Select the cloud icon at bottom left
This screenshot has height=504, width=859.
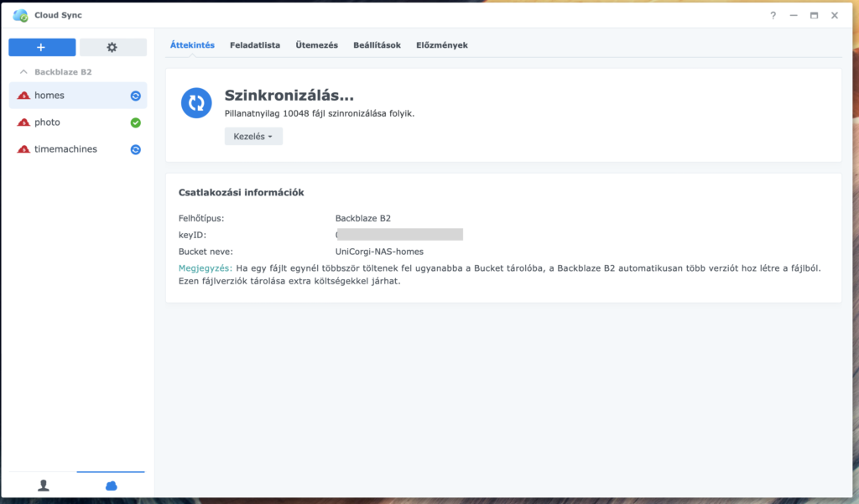click(112, 485)
